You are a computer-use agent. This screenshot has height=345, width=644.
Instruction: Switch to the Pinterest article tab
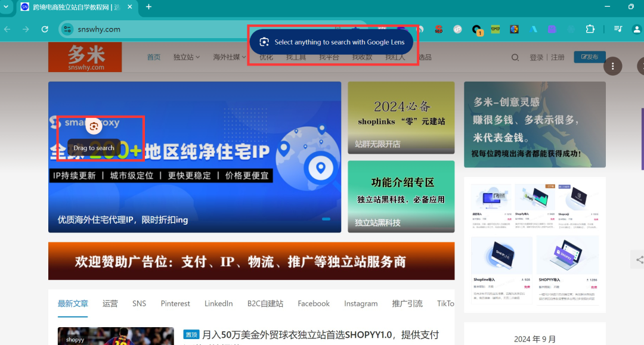[x=175, y=303]
